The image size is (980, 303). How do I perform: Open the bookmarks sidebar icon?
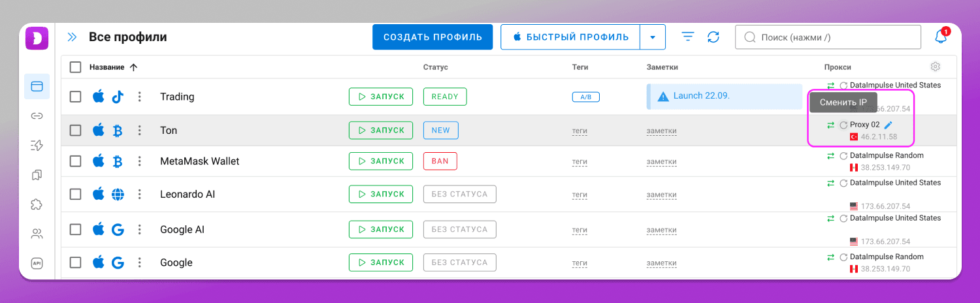point(37,174)
